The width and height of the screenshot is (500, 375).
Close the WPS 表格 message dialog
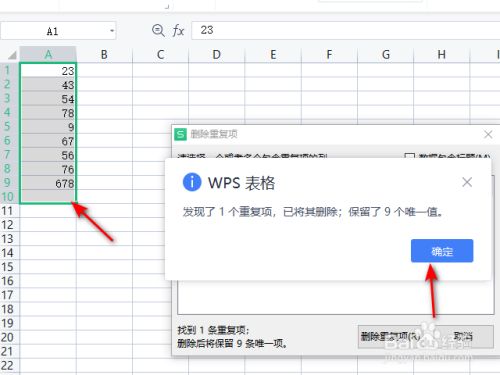(467, 182)
